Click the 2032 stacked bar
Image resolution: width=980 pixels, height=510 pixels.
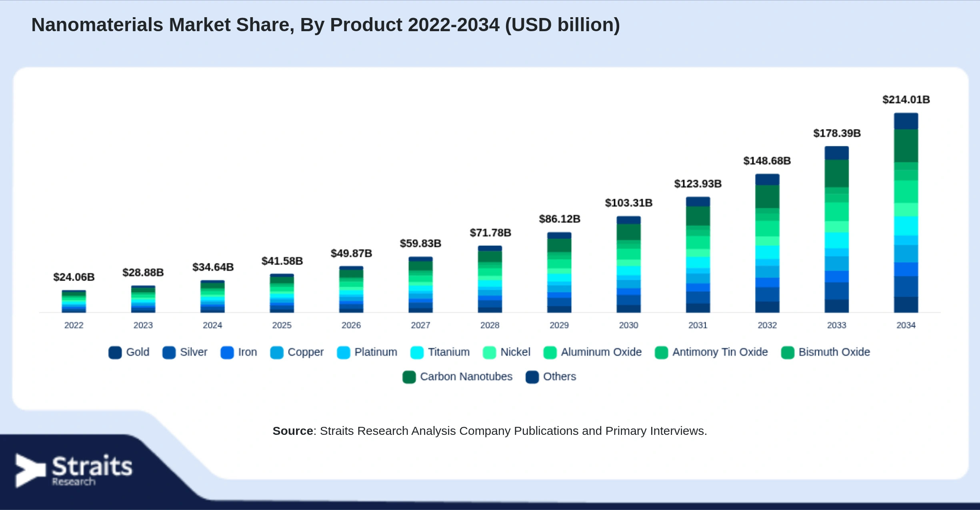[x=767, y=243]
